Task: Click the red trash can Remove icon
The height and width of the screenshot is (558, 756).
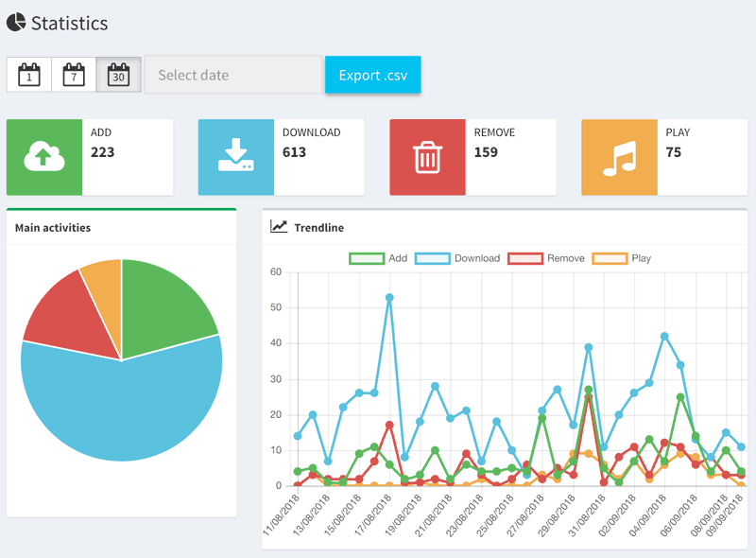Action: coord(427,157)
